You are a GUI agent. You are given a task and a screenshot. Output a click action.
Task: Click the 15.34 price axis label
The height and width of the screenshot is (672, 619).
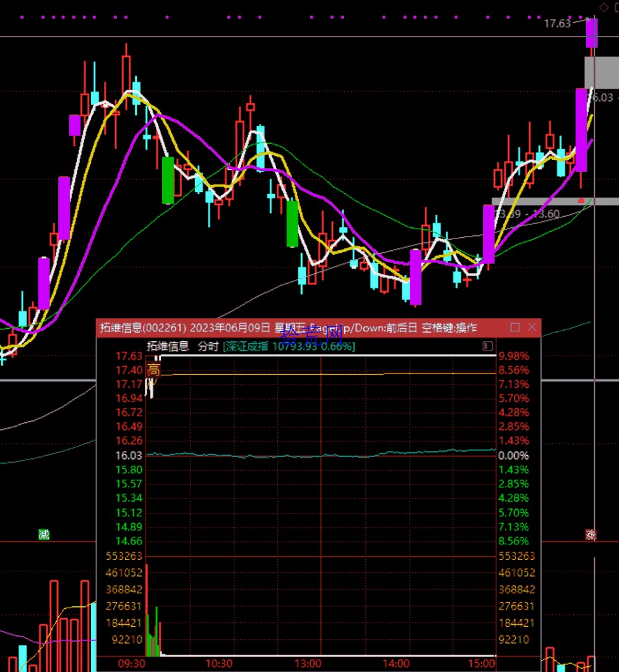click(129, 498)
